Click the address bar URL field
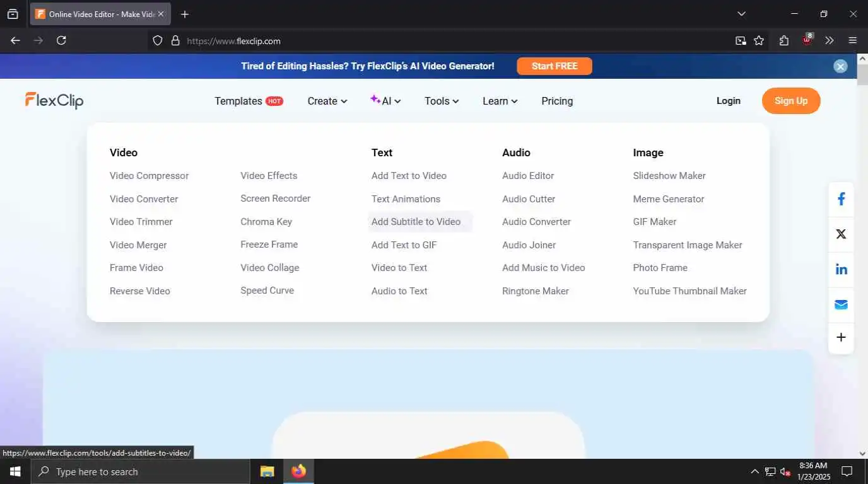Viewport: 868px width, 484px height. pyautogui.click(x=442, y=40)
